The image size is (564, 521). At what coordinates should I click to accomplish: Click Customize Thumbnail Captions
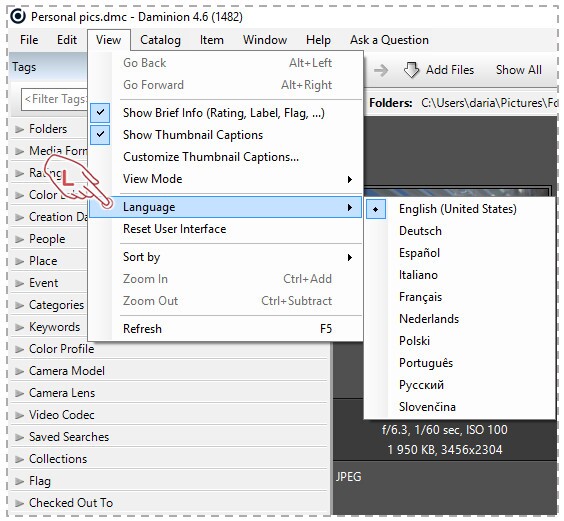pyautogui.click(x=225, y=157)
